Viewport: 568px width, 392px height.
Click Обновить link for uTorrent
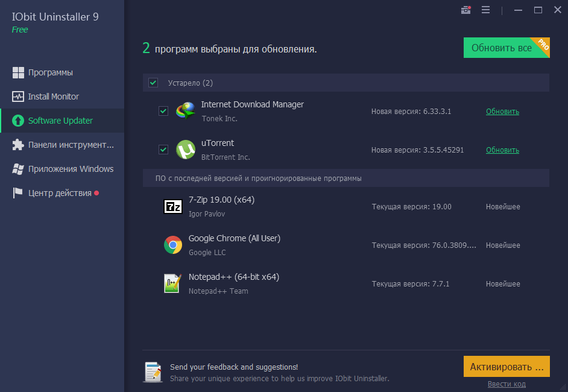(x=502, y=150)
